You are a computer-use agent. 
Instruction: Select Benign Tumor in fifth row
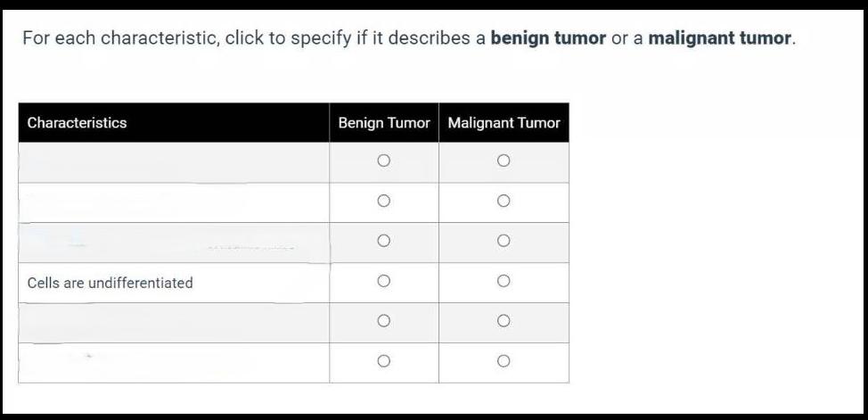(383, 321)
